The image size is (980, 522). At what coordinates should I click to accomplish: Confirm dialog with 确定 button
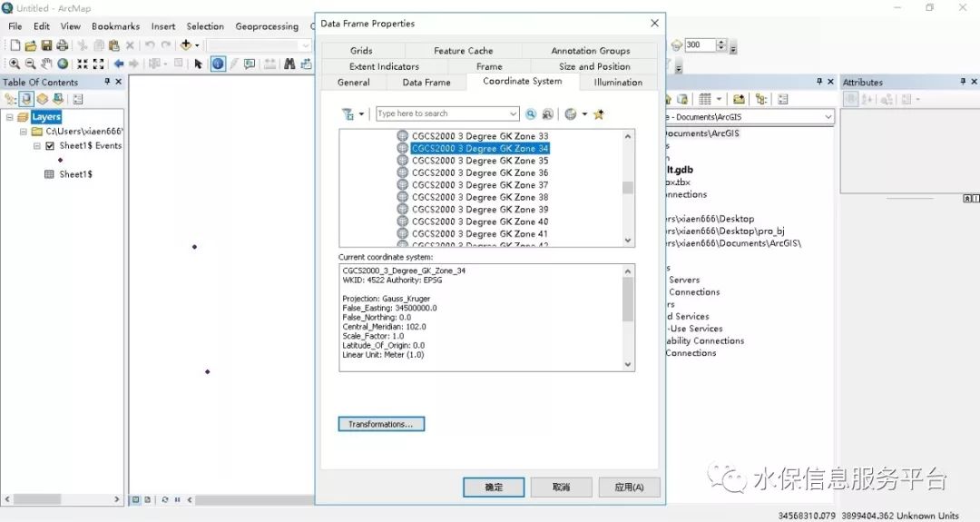(x=494, y=487)
